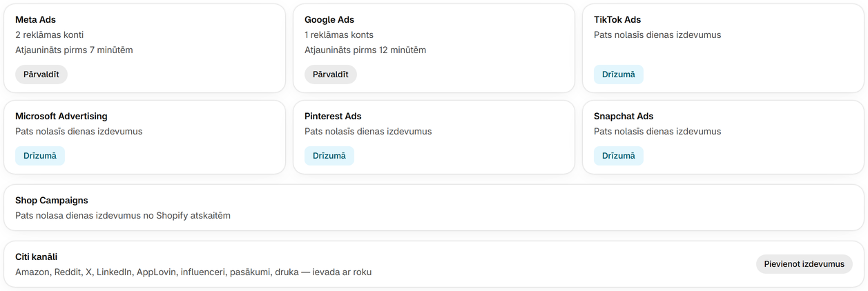Click Pārvaldīt in the Meta Ads card

(x=41, y=74)
